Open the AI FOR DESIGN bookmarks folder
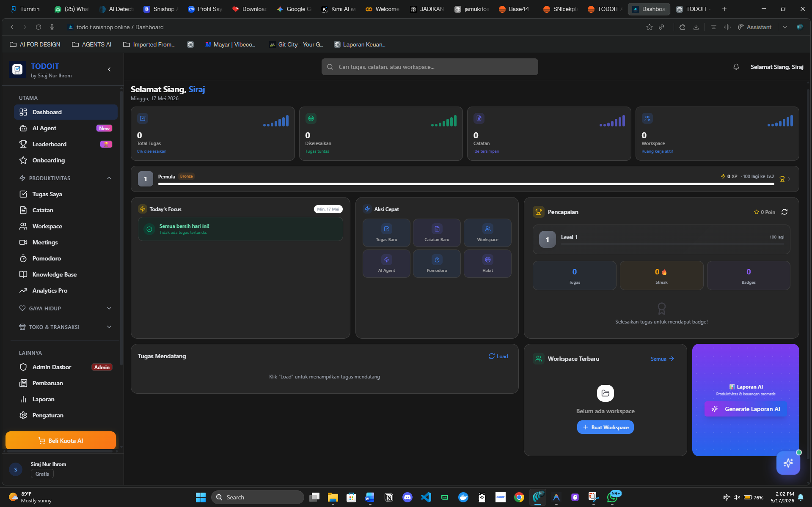This screenshot has width=812, height=507. [x=35, y=44]
